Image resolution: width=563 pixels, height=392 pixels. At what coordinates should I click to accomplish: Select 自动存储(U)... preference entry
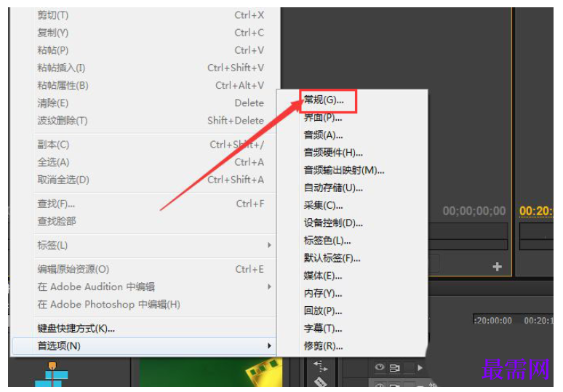point(333,188)
